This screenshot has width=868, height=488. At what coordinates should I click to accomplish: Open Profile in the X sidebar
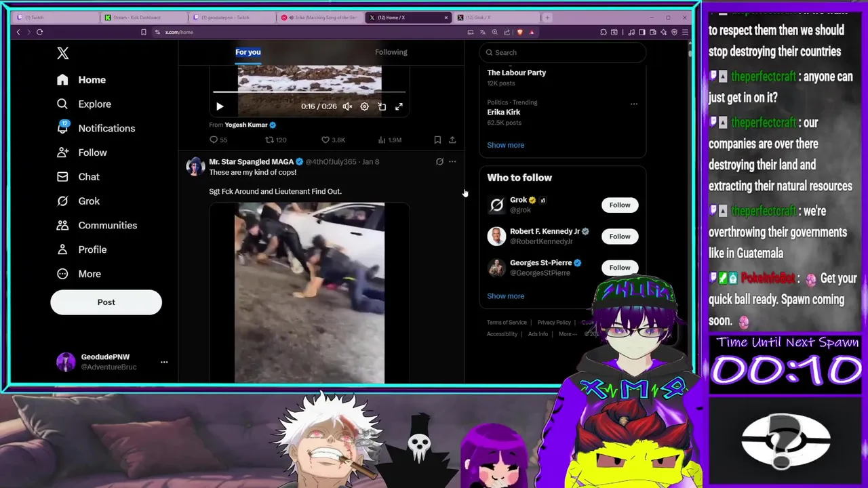coord(82,249)
